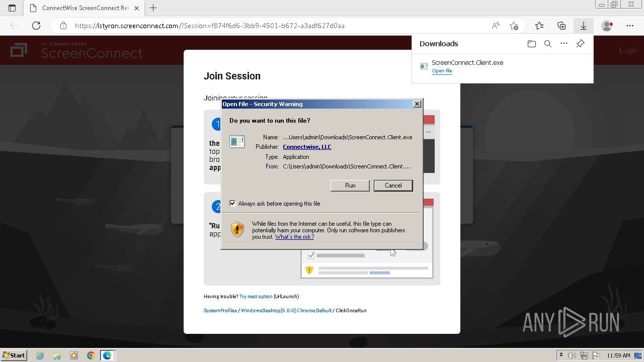Click the ScreenConnect logo
This screenshot has width=644, height=362.
76,50
